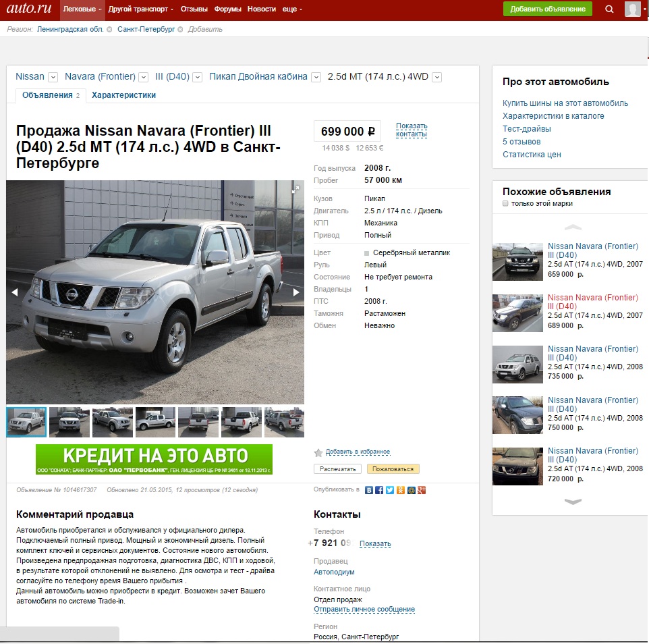Expand the main photo to fullscreen

tap(295, 189)
